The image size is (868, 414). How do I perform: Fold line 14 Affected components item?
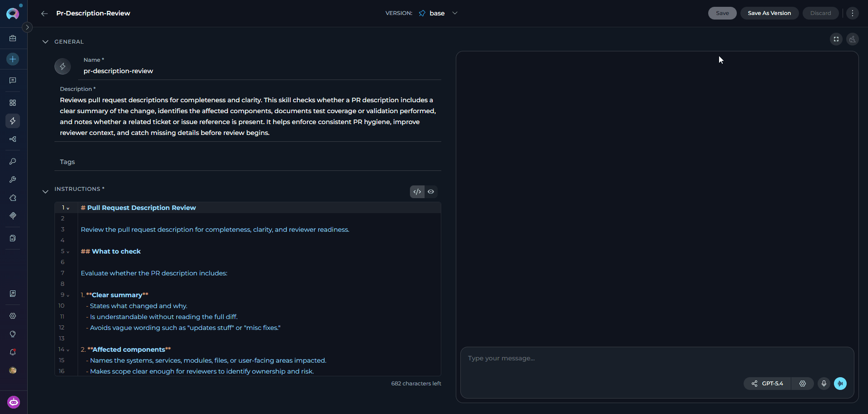pyautogui.click(x=68, y=350)
